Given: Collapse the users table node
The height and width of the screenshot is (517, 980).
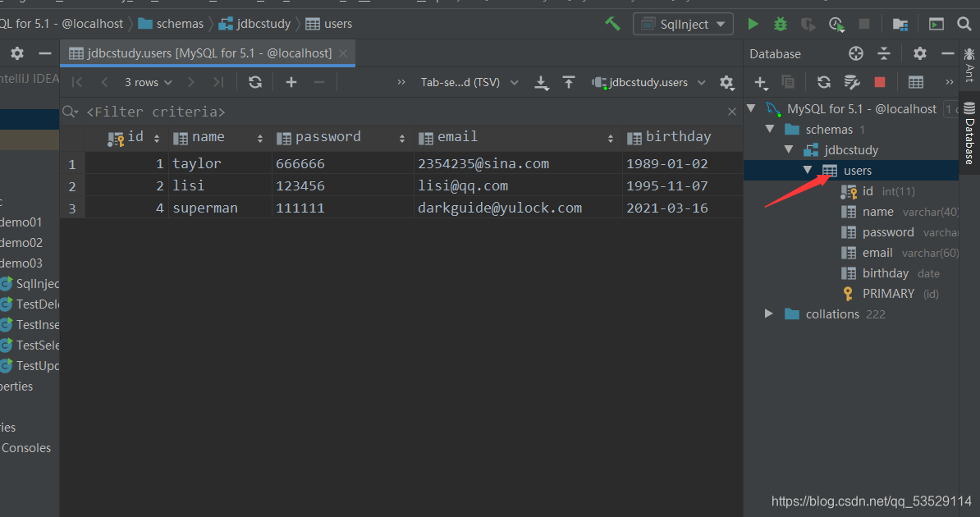Looking at the screenshot, I should [808, 170].
